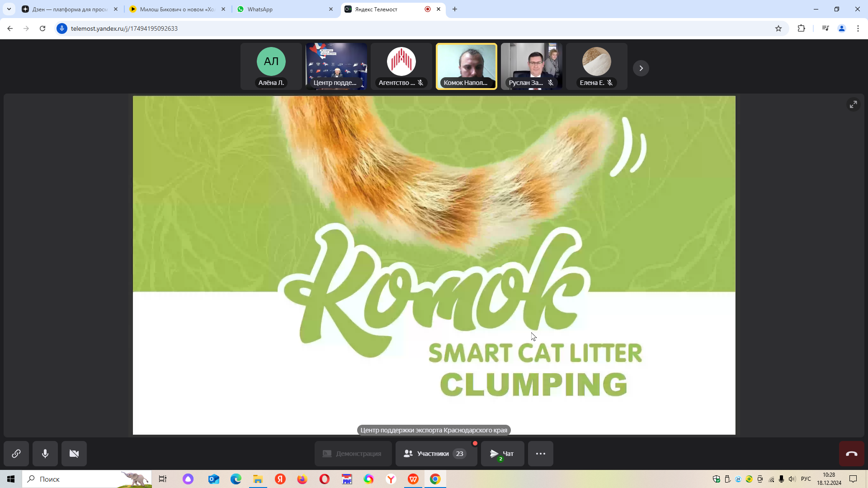Screen dimensions: 868x488
Task: Click the taskbar Поиск search box
Action: pos(87,479)
